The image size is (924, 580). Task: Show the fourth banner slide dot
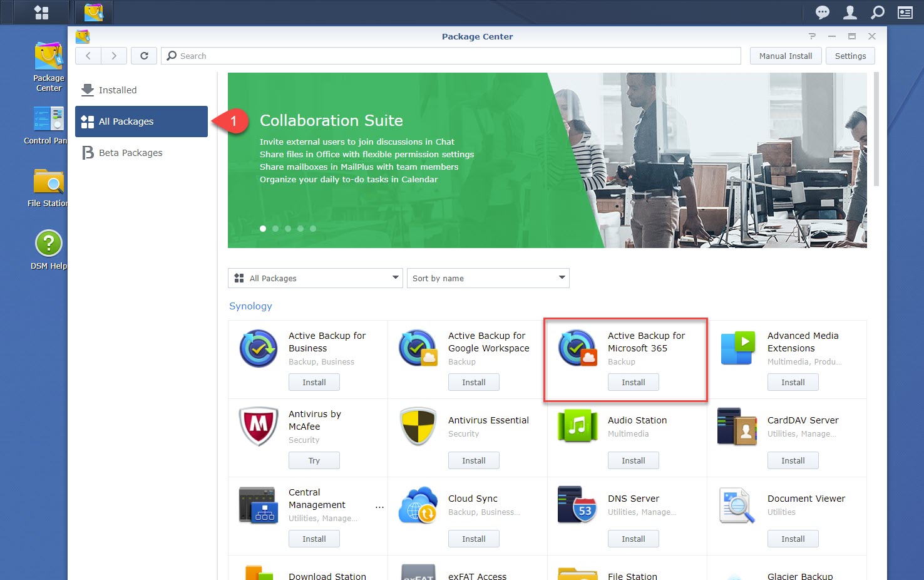coord(300,229)
